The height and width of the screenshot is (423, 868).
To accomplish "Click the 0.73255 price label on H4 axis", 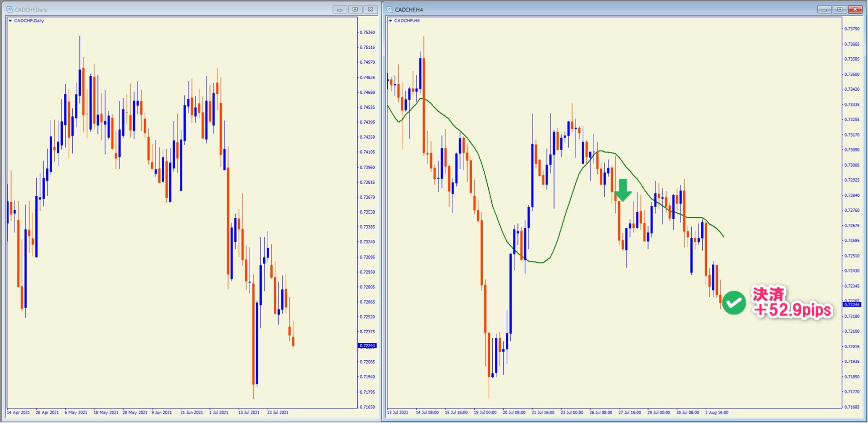I will click(852, 120).
